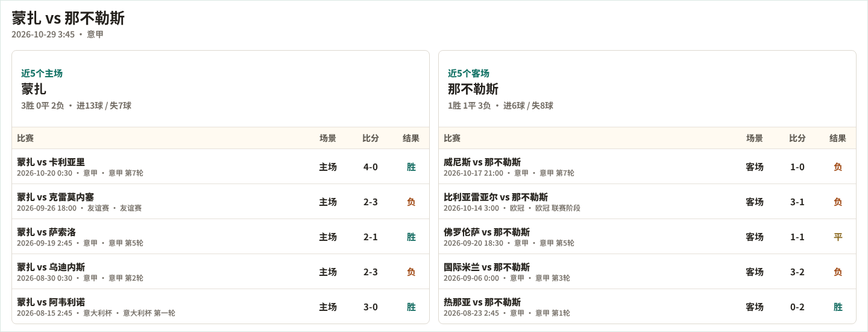
Task: Click the 结果 column header in 那不勒斯 table
Action: coord(838,138)
